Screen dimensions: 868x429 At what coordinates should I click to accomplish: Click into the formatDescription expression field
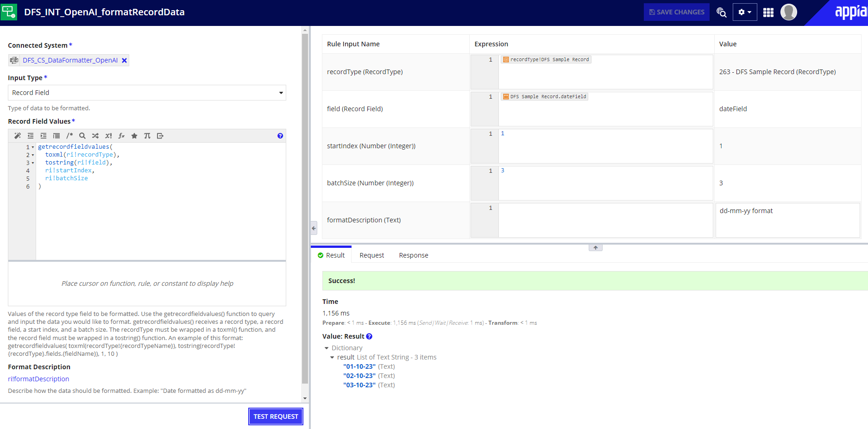(605, 220)
